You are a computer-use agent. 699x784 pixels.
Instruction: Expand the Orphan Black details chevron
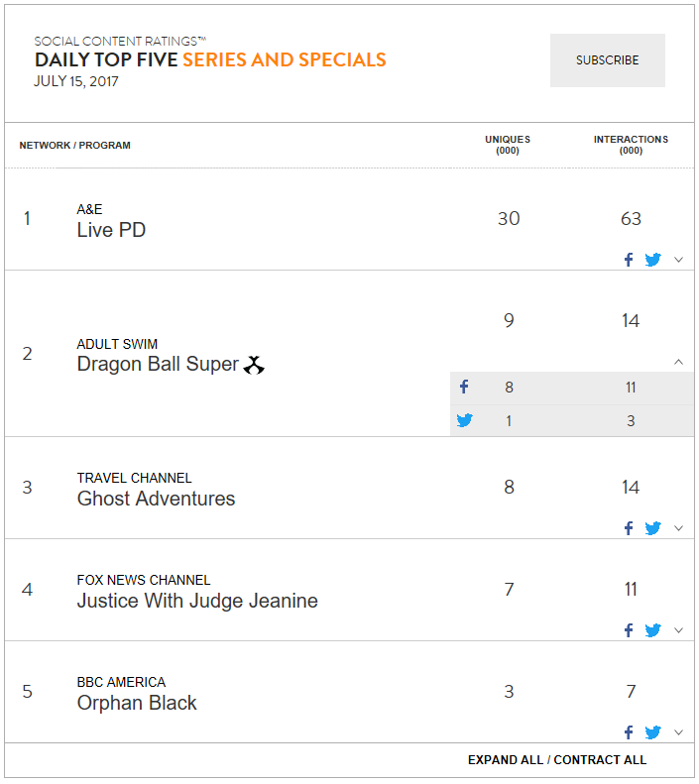tap(678, 732)
